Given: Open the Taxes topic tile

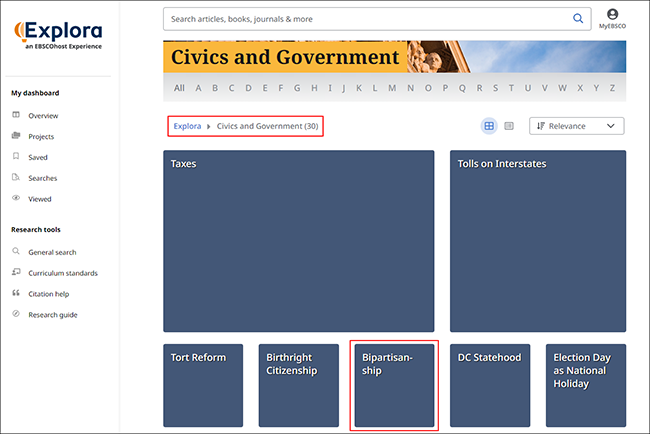Looking at the screenshot, I should coord(298,241).
